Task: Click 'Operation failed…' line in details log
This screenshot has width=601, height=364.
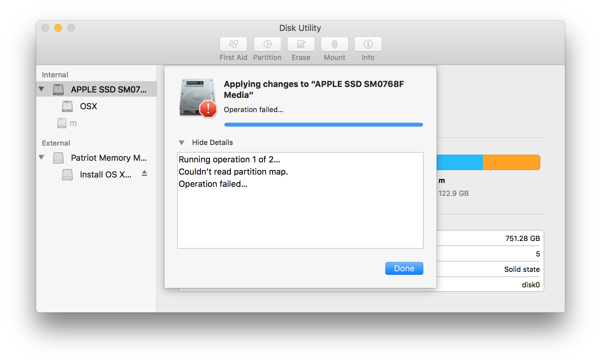Action: point(213,184)
